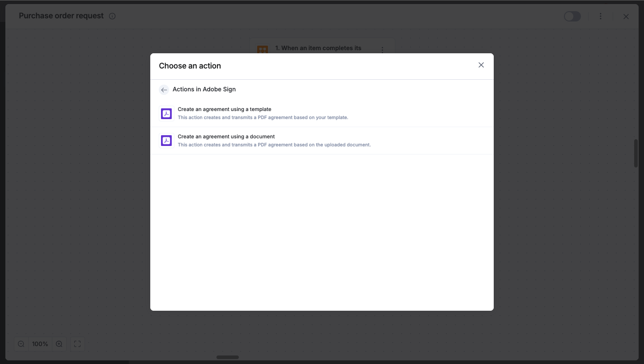Viewport: 644px width, 364px height.
Task: Select Create an agreement using a template
Action: tap(322, 113)
